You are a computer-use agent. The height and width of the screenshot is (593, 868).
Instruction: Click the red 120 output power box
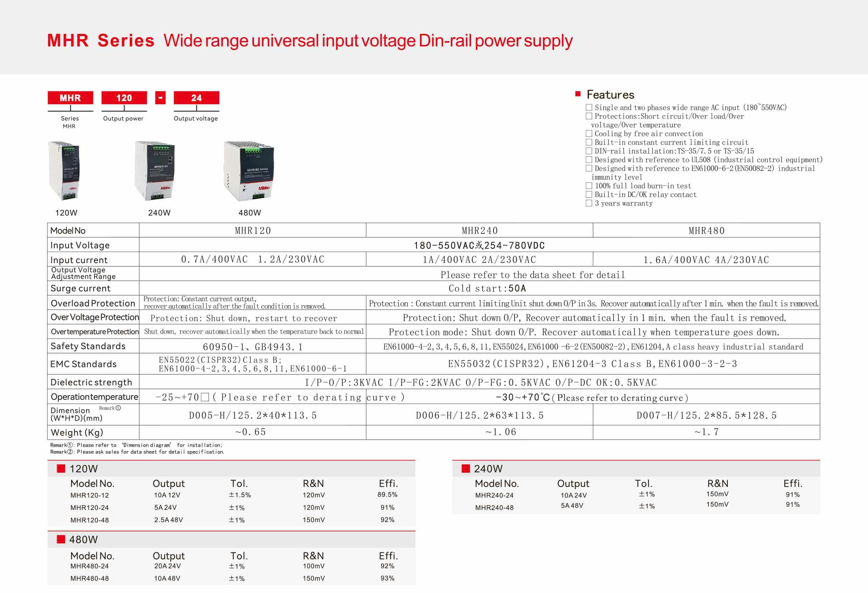point(124,98)
